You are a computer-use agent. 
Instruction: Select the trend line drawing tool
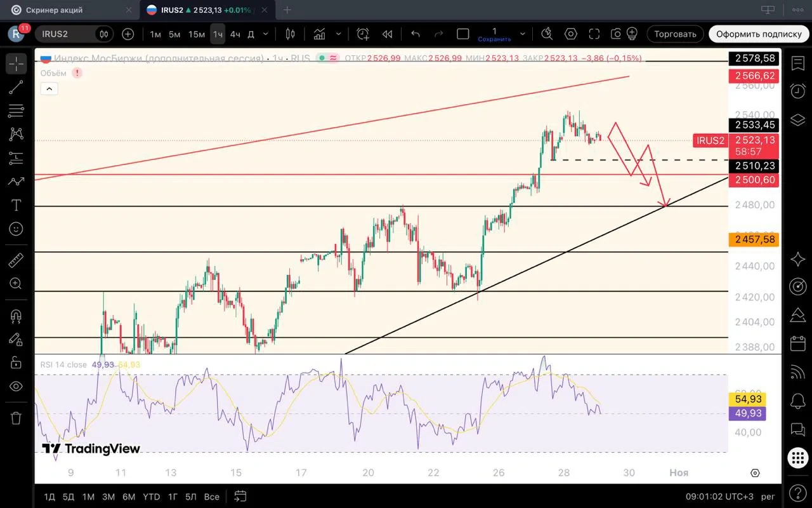click(x=16, y=88)
